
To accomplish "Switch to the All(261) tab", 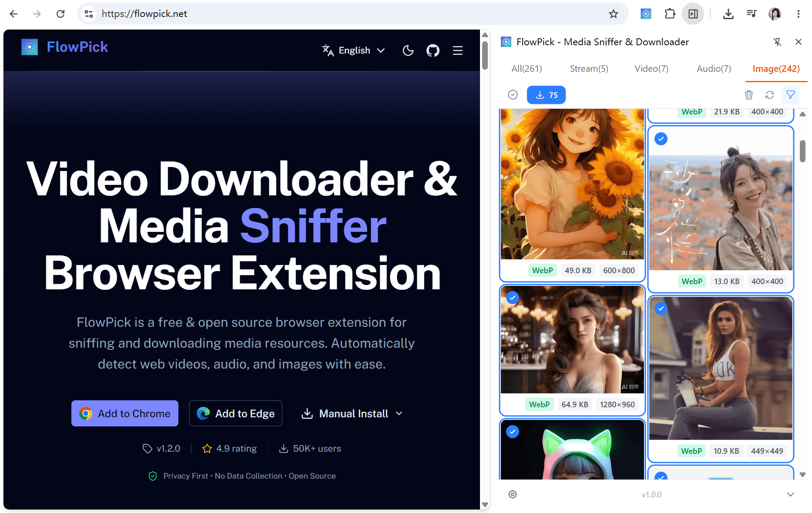I will pyautogui.click(x=527, y=69).
